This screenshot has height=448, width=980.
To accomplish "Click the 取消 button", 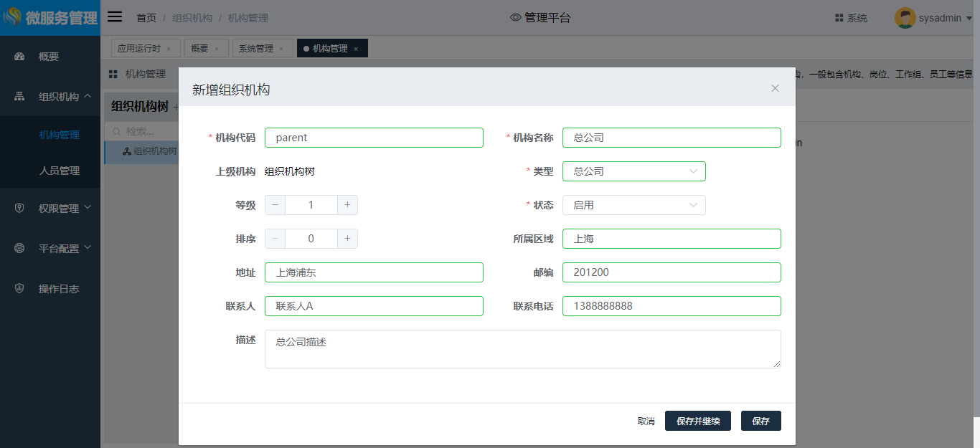I will [646, 421].
